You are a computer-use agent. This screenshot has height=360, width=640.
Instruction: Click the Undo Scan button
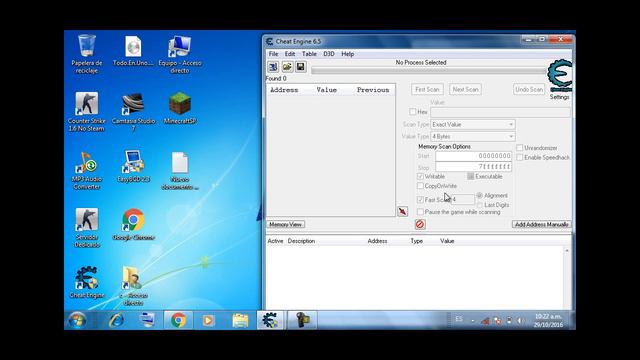coord(529,89)
